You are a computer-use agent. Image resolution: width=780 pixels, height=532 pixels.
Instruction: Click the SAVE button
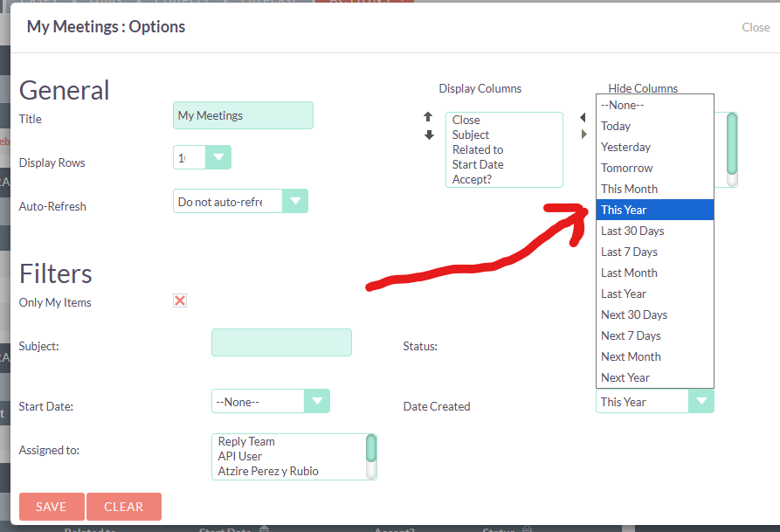point(52,507)
